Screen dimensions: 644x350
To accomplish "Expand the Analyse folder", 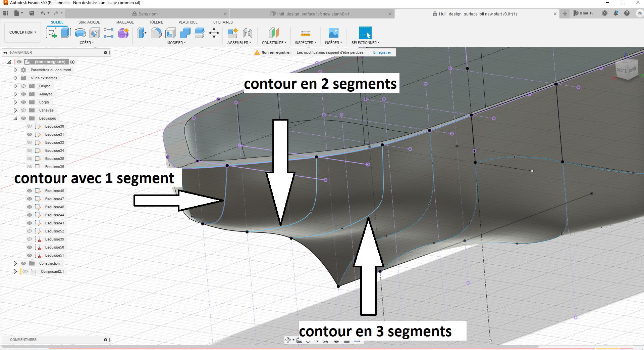I will tap(15, 94).
